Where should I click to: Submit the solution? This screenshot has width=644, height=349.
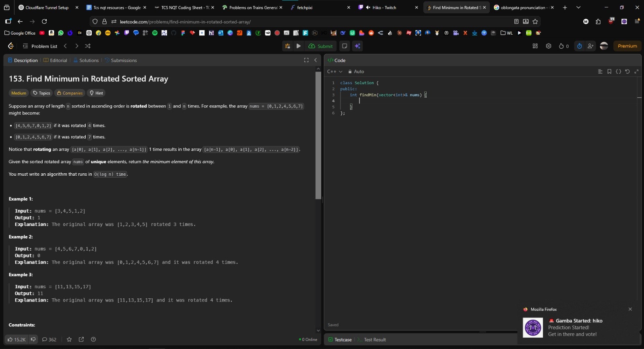coord(321,46)
